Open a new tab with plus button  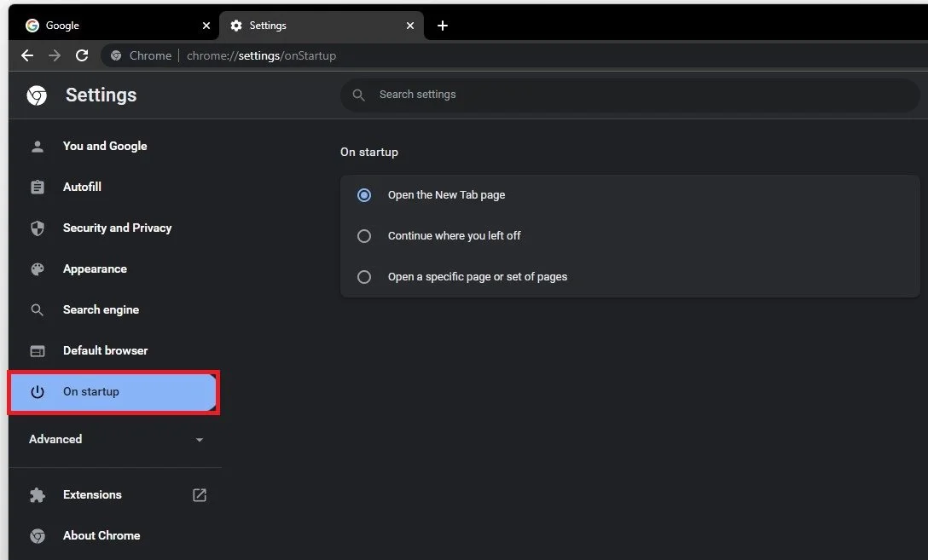[442, 26]
